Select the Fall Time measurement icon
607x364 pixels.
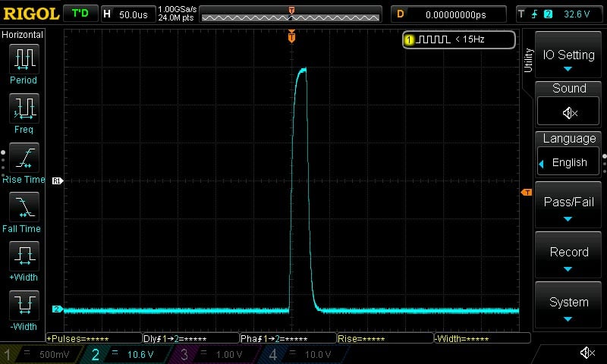(x=24, y=206)
